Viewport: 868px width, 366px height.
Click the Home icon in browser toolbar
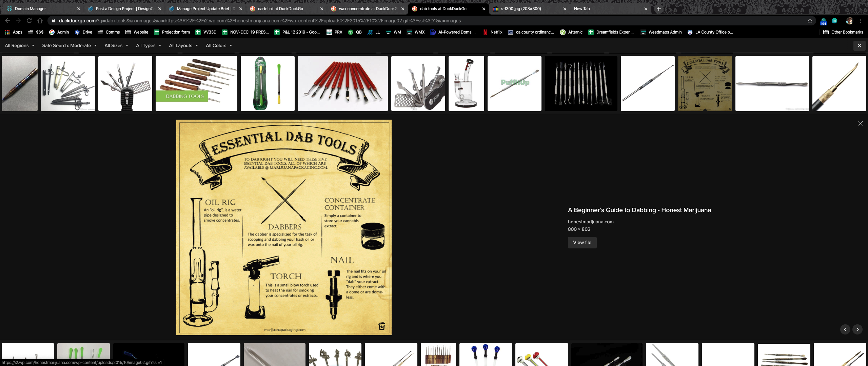click(x=40, y=21)
